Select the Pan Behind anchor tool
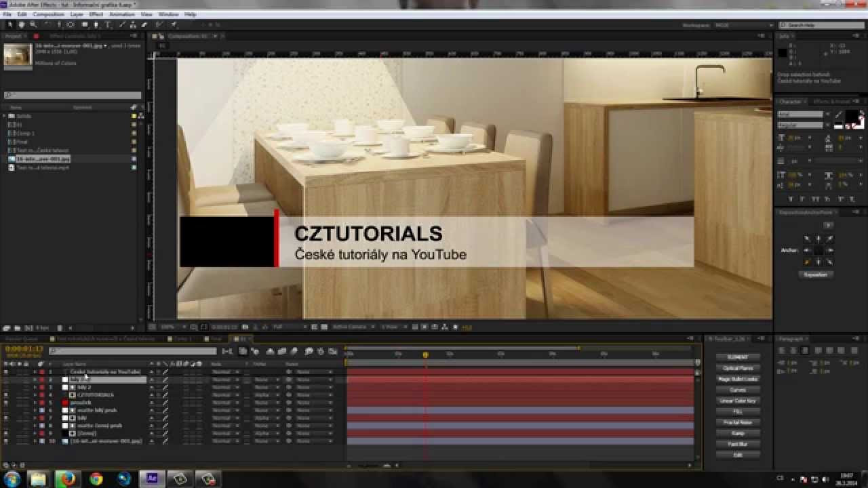868x488 pixels. pyautogui.click(x=70, y=24)
